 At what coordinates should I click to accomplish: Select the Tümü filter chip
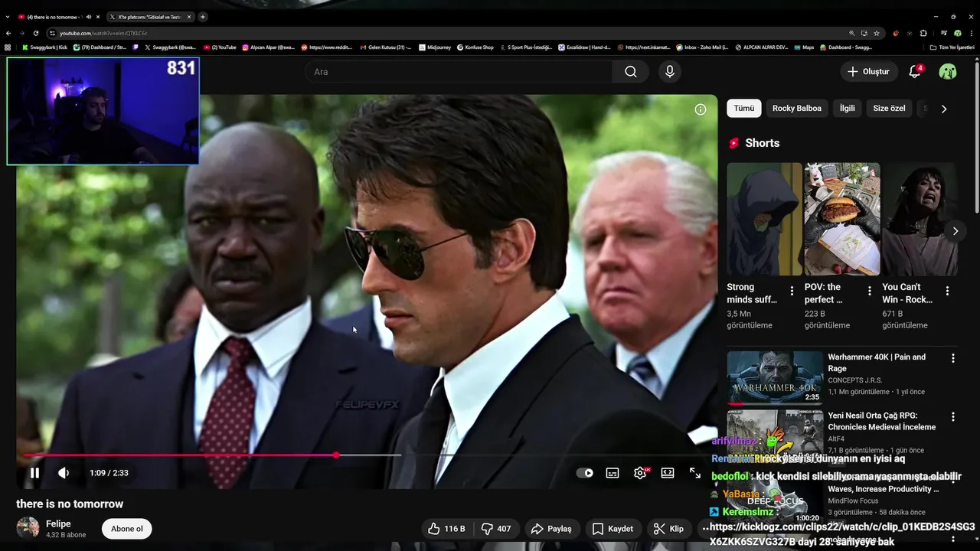pyautogui.click(x=744, y=109)
